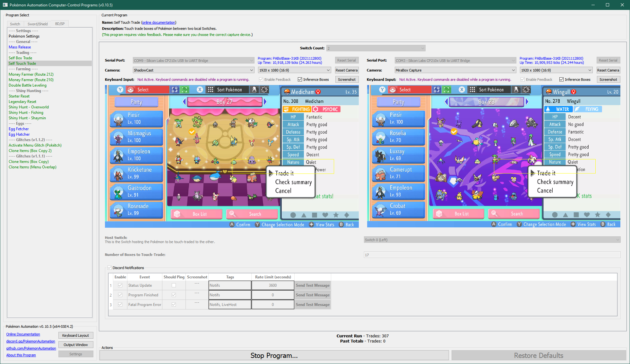Toggle Inference Boxes for the left camera

(x=300, y=80)
